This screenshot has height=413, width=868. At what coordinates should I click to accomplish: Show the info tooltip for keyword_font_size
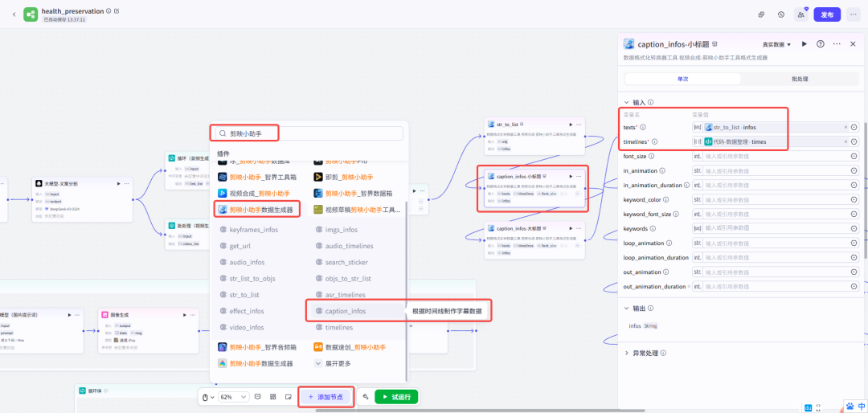pyautogui.click(x=677, y=214)
